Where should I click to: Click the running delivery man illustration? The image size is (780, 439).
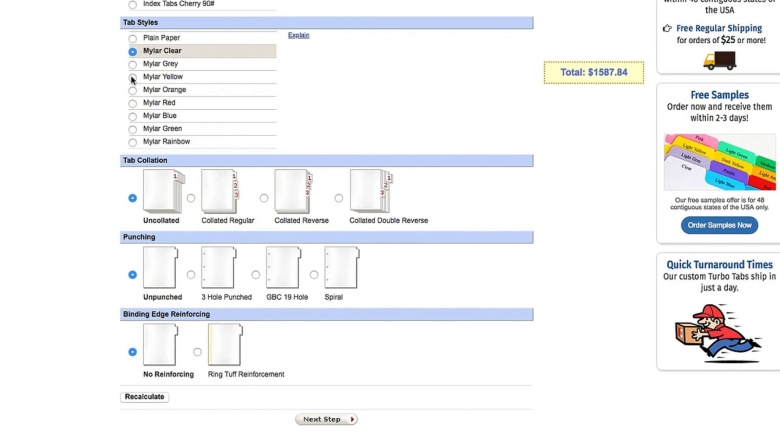coord(718,332)
